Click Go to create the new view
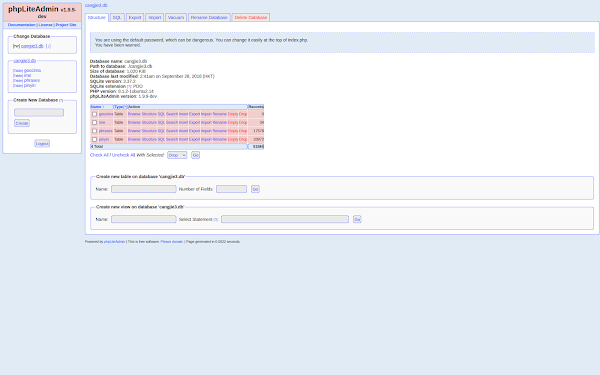The height and width of the screenshot is (375, 600). (x=357, y=219)
